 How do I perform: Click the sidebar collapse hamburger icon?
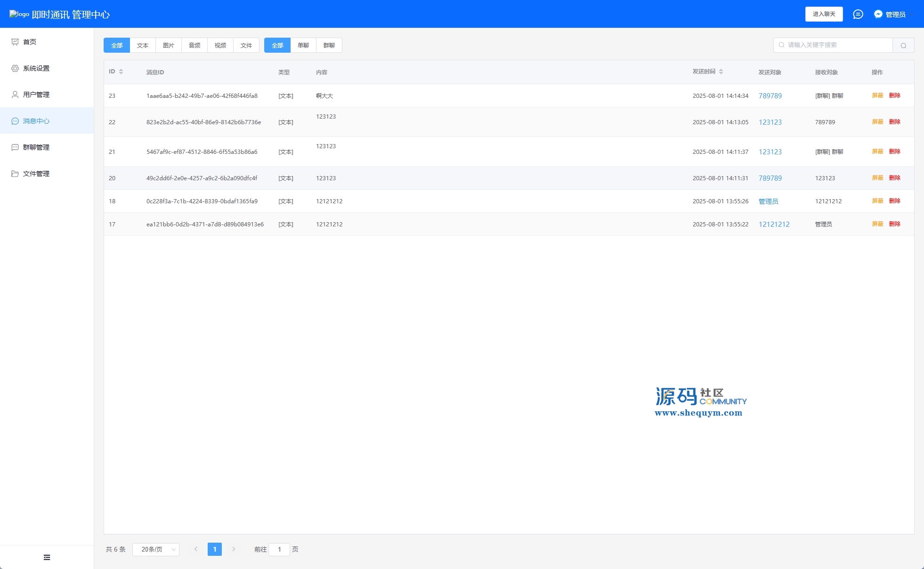click(x=47, y=557)
